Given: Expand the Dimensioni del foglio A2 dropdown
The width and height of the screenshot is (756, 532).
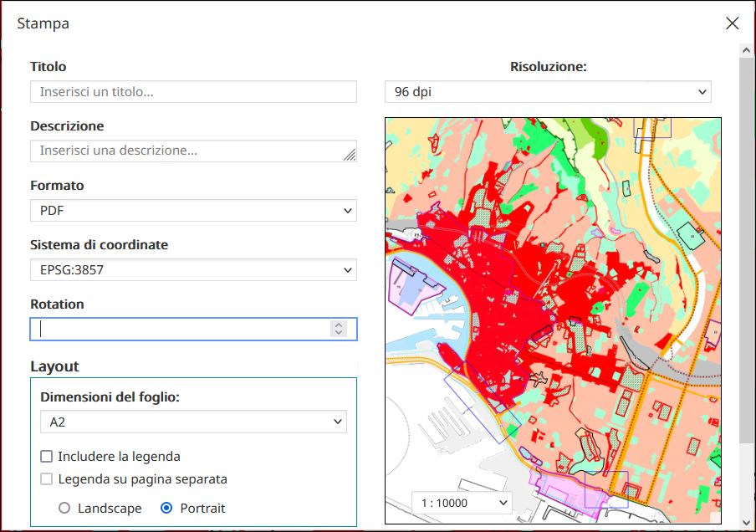Looking at the screenshot, I should coord(193,422).
